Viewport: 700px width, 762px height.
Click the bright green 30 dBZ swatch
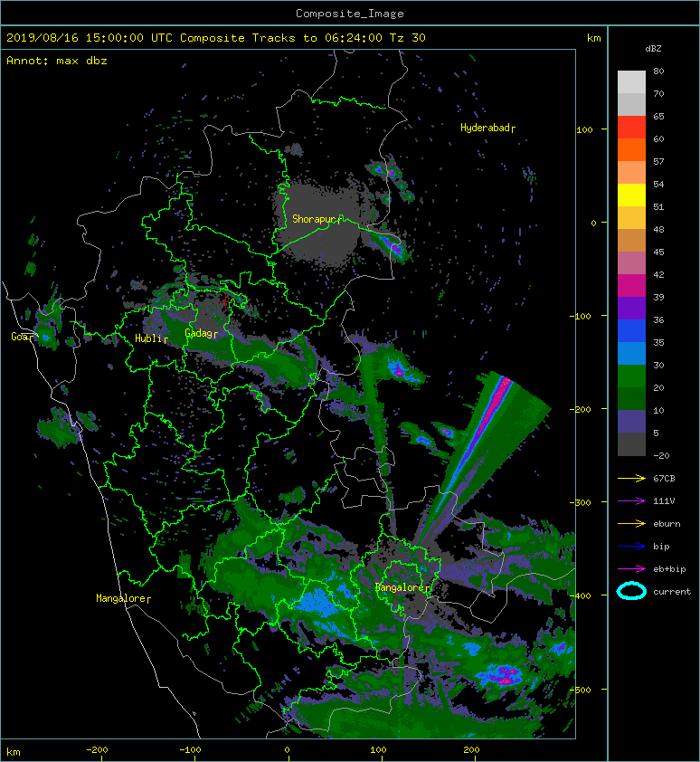631,376
